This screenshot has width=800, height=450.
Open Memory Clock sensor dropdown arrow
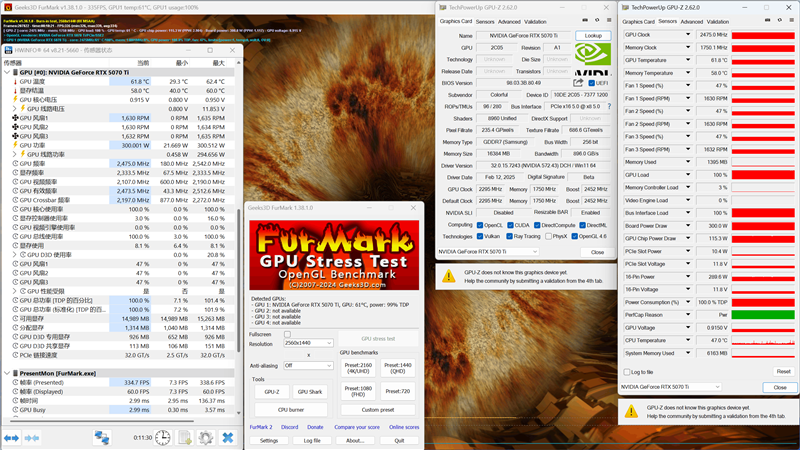coord(688,47)
